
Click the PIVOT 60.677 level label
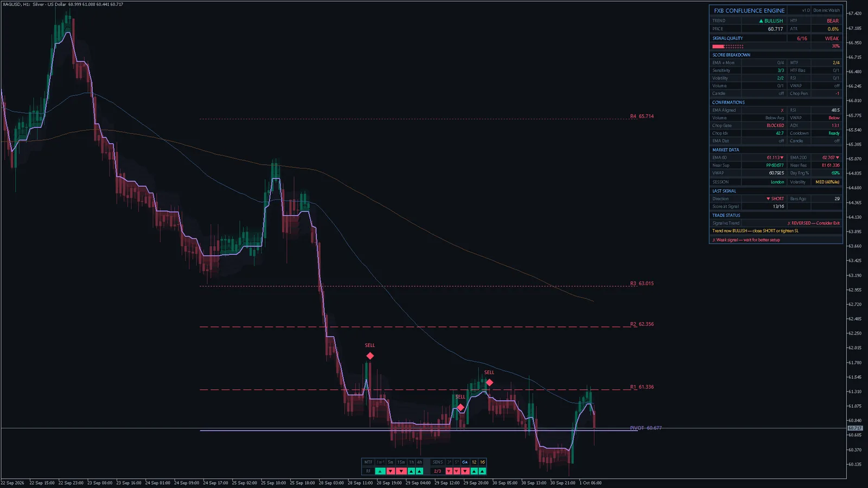click(x=646, y=428)
